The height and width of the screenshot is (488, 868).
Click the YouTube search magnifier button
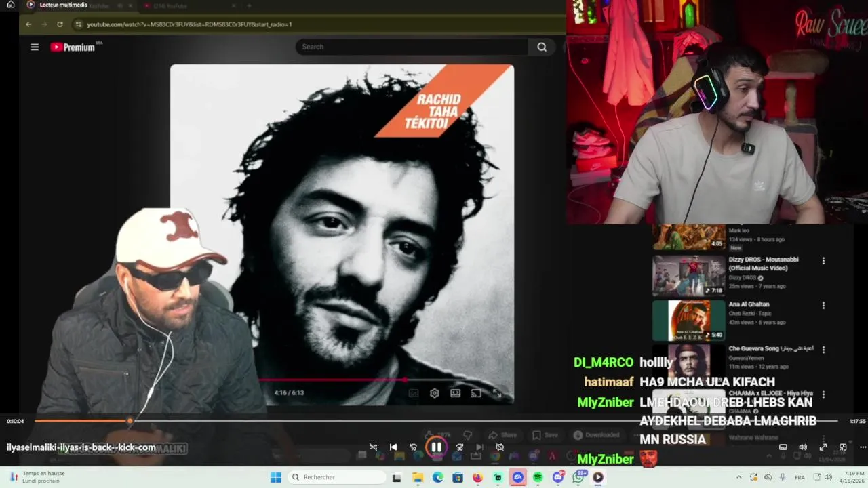(x=542, y=47)
